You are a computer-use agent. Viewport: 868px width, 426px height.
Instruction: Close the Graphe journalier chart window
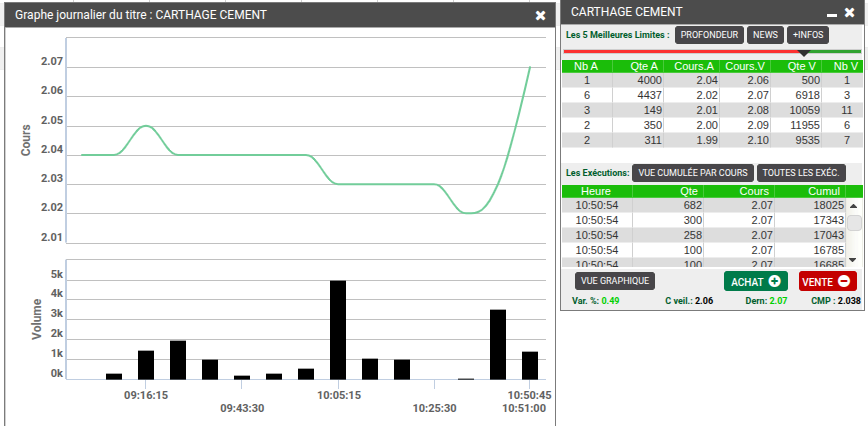[540, 15]
